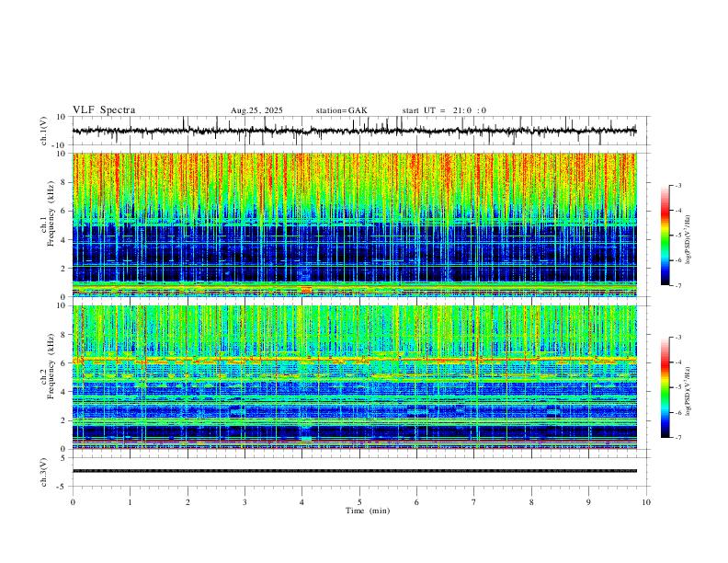Click the ch.1 'log(PSD)(V²/Hz)' colorbar label
The width and height of the screenshot is (728, 563).
[x=688, y=240]
